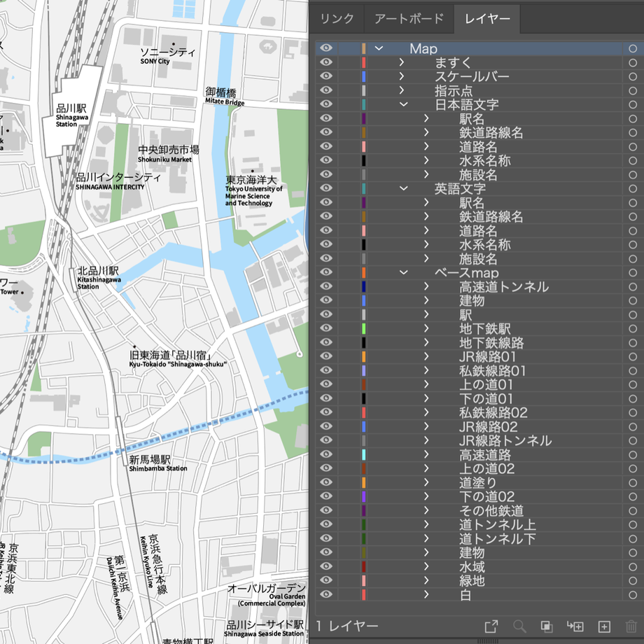Click target circle for JR線路01 layer

coord(633,356)
